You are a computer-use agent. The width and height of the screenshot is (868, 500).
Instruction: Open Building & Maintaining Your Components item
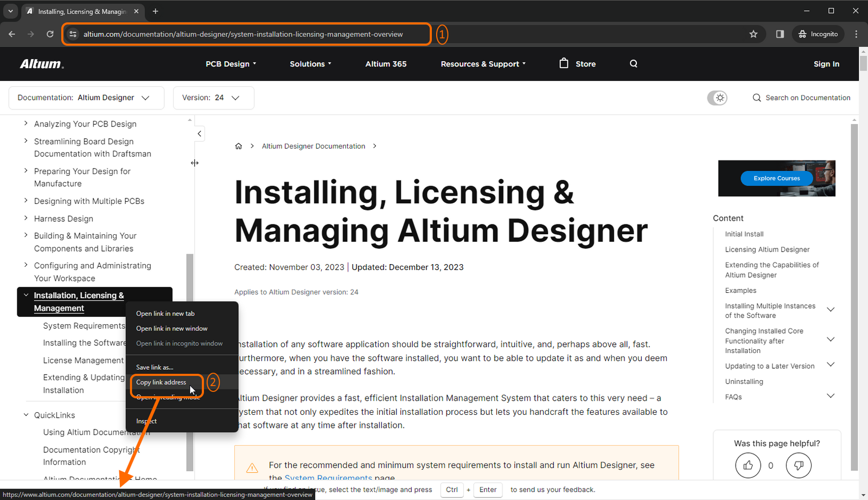[85, 242]
